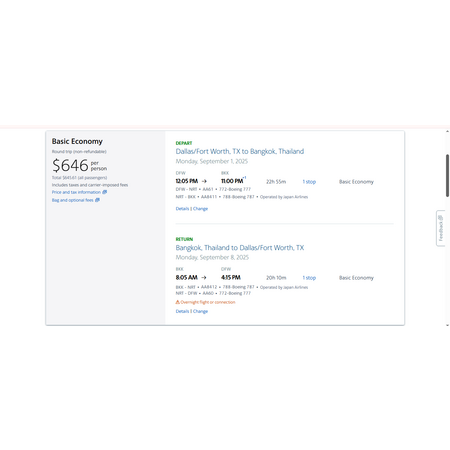Screen dimensions: 450x450
Task: Click the +1 day arrival indicator
Action: coord(244,178)
